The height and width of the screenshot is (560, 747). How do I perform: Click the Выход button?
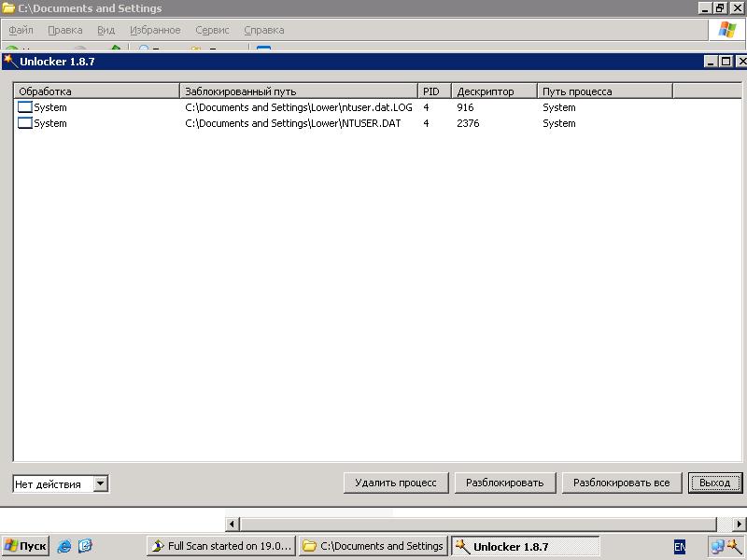(x=715, y=483)
